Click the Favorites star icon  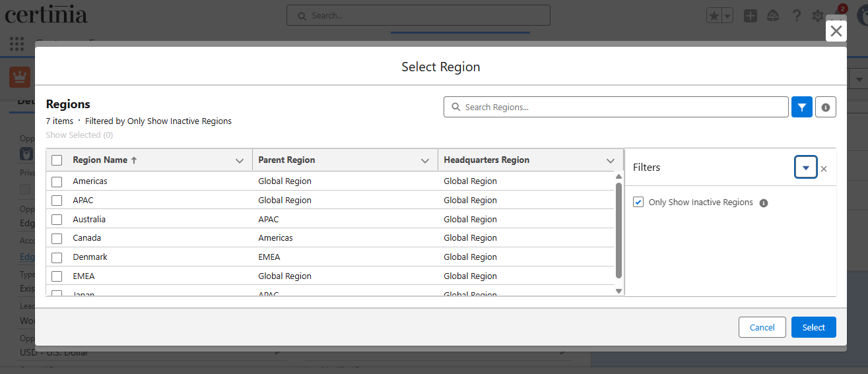coord(714,16)
